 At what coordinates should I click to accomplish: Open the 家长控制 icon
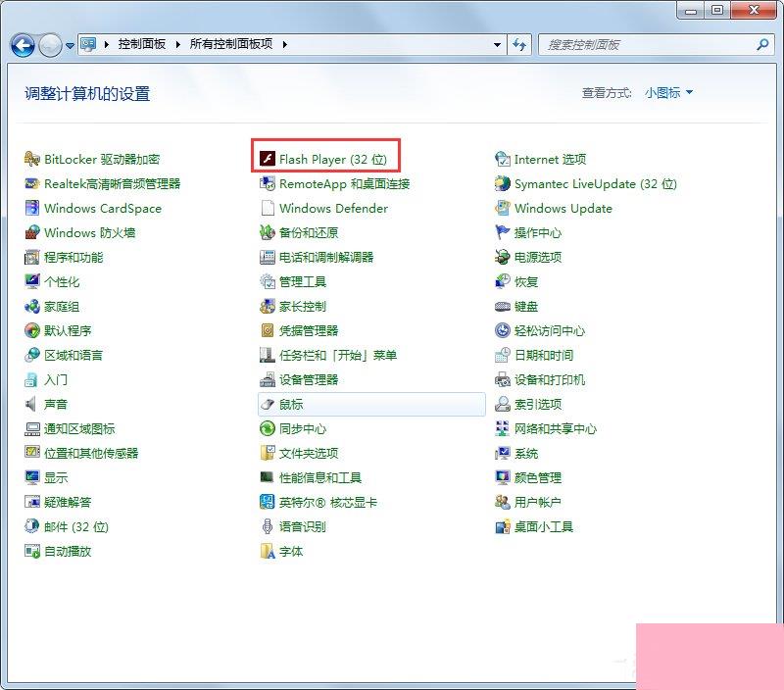pos(268,306)
